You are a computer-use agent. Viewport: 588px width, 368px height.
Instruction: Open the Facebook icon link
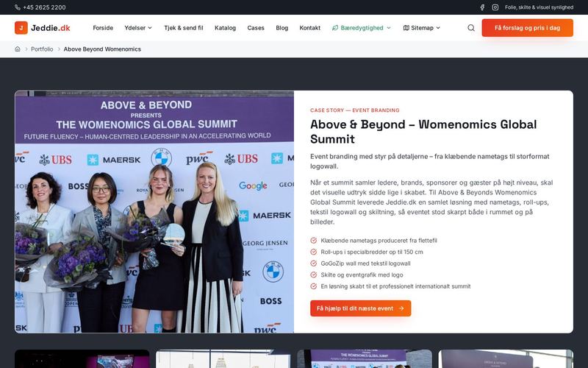tap(483, 7)
